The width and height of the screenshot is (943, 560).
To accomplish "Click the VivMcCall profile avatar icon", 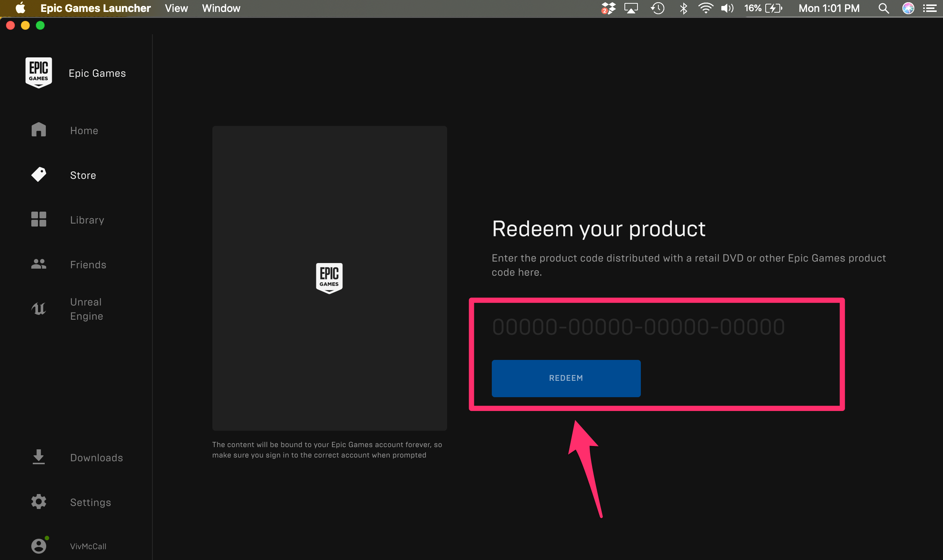I will (x=39, y=545).
